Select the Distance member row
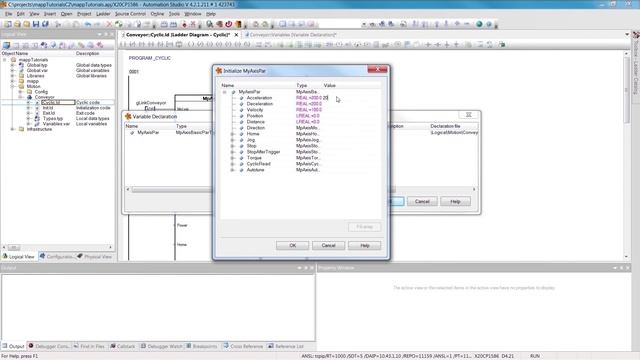Screen dimensions: 640x360 (x=300, y=122)
